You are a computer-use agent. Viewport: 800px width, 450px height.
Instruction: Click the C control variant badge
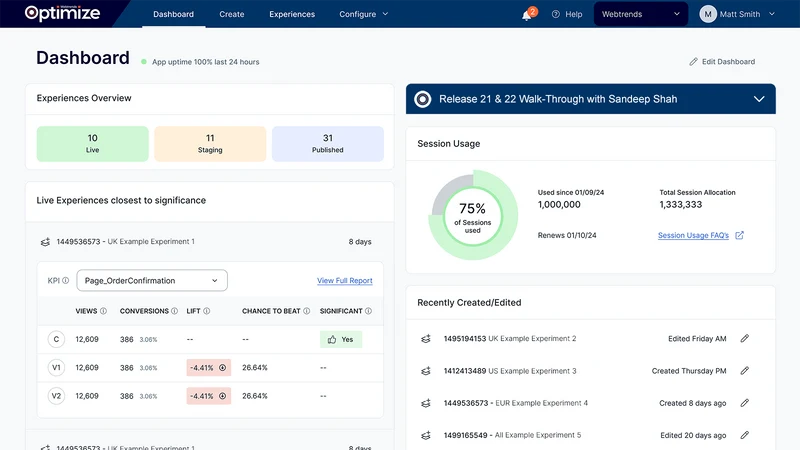(x=56, y=339)
